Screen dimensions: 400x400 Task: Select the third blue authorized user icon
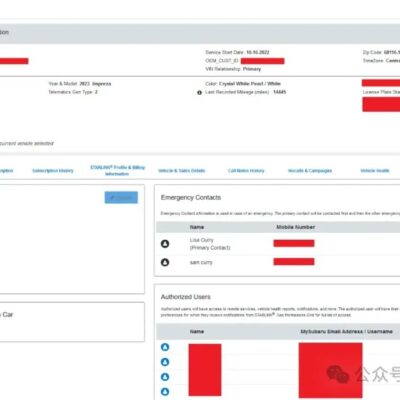coord(165,377)
